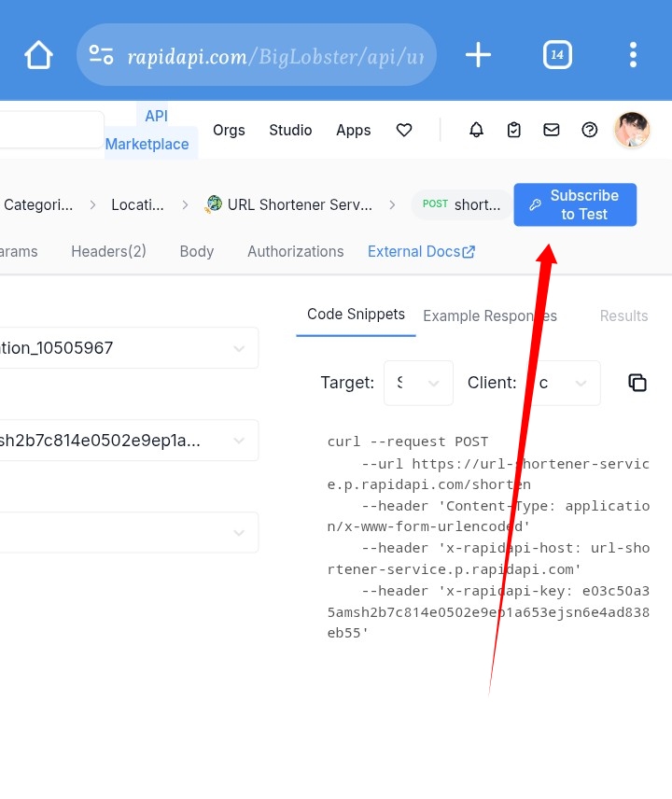
Task: Expand the Target language dropdown
Action: pyautogui.click(x=418, y=383)
